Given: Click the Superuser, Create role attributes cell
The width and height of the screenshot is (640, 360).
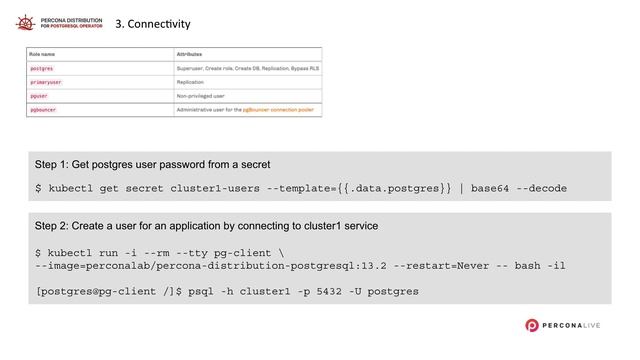Looking at the screenshot, I should pos(248,68).
